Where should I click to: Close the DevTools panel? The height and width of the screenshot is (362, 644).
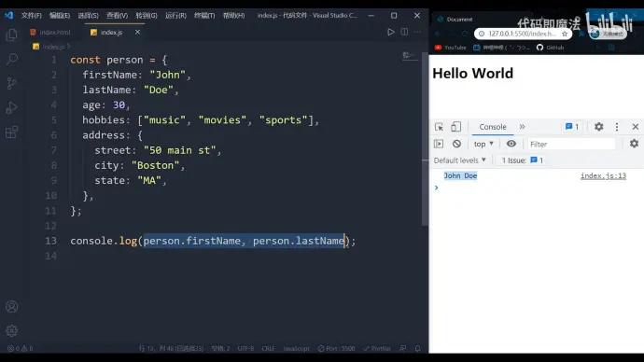coord(636,127)
